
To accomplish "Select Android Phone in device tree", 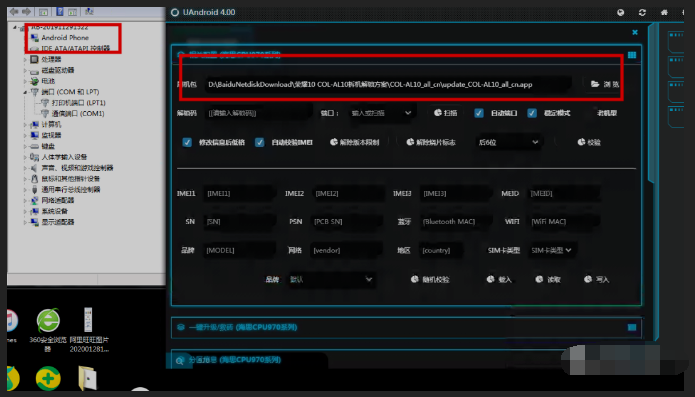I will click(x=65, y=38).
